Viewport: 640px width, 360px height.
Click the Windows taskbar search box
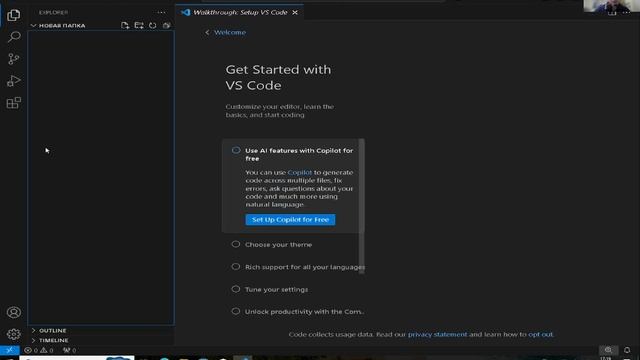click(77, 358)
